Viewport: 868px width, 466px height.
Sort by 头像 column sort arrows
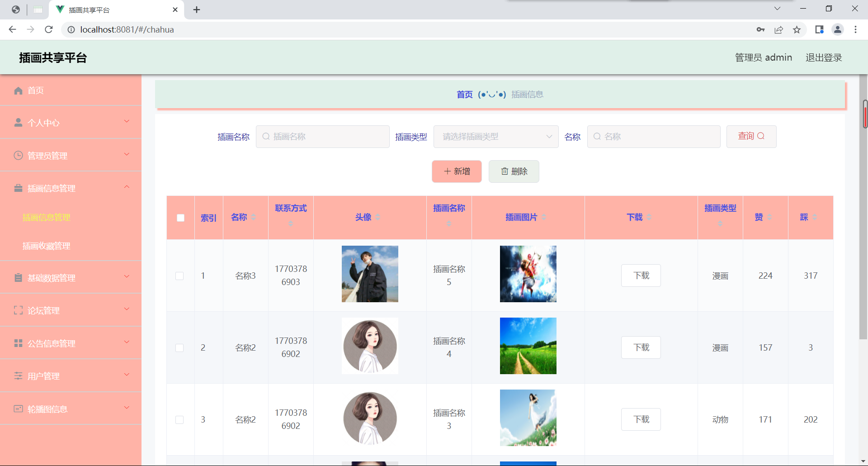[377, 217]
